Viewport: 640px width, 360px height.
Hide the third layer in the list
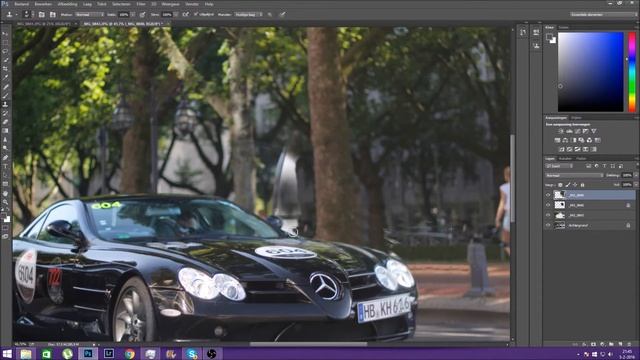(548, 215)
